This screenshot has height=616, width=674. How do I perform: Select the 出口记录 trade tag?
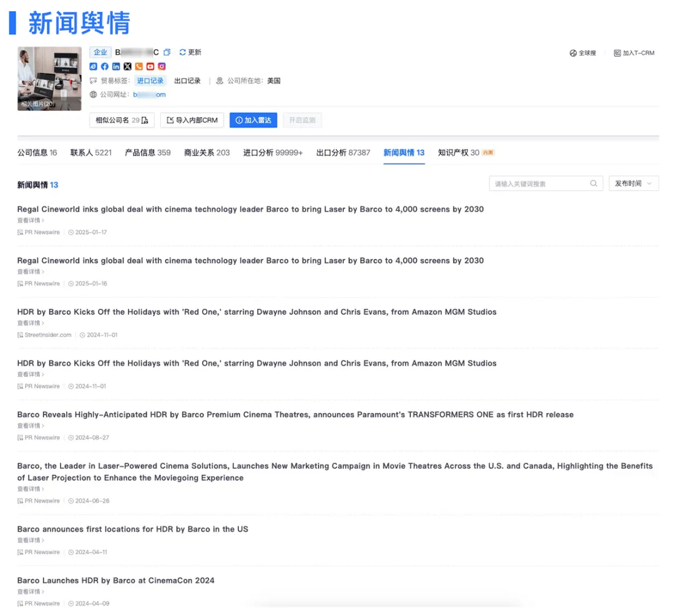click(x=187, y=81)
